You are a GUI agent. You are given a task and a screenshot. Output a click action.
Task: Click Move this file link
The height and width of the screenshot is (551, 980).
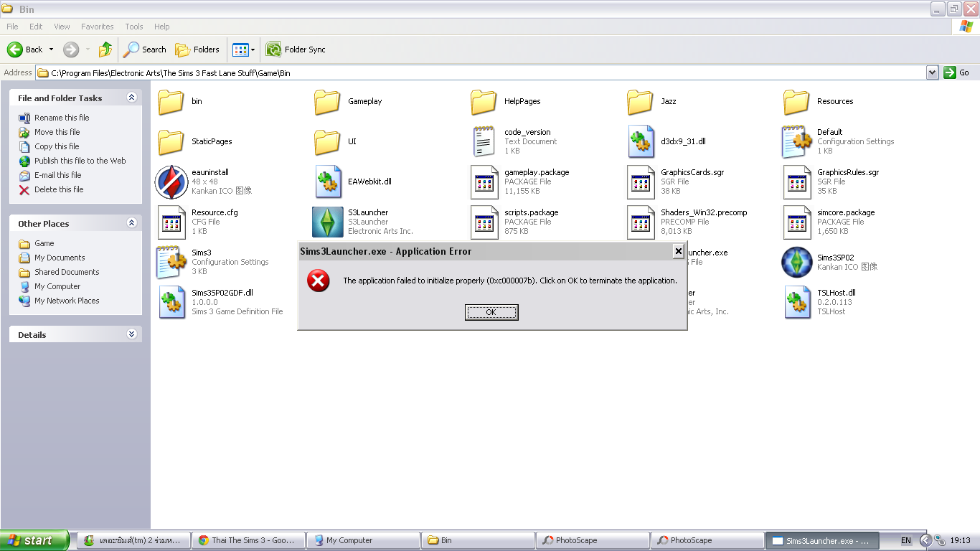57,132
